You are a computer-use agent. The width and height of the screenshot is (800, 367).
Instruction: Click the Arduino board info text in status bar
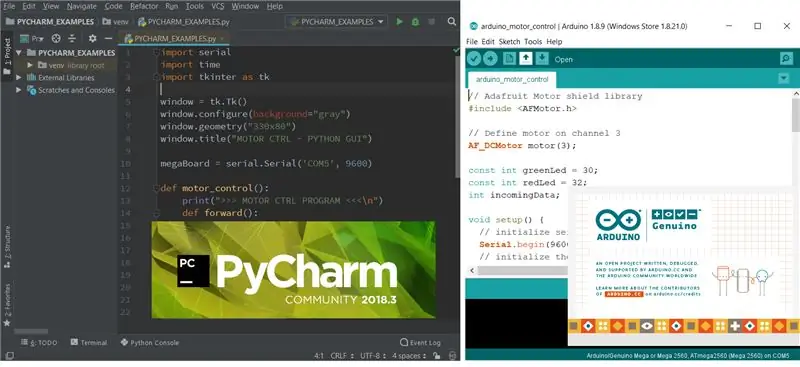tap(688, 355)
